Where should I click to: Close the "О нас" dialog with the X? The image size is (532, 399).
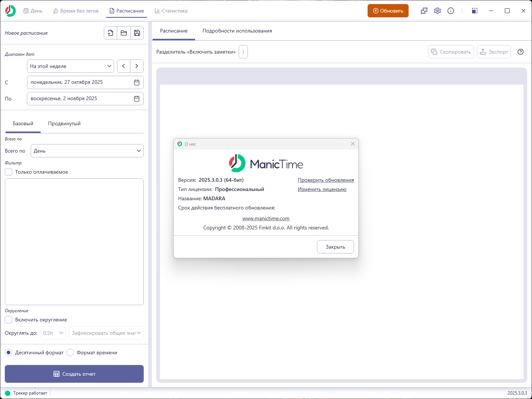pyautogui.click(x=353, y=144)
